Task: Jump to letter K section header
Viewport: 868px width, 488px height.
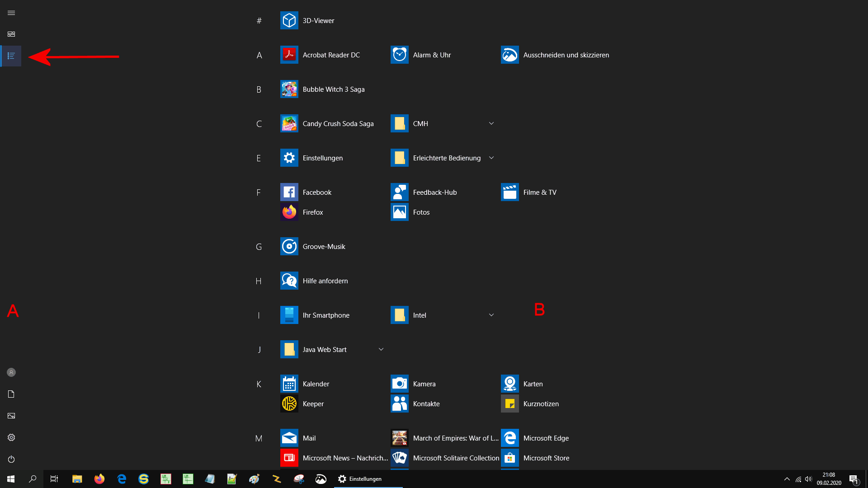Action: click(259, 384)
